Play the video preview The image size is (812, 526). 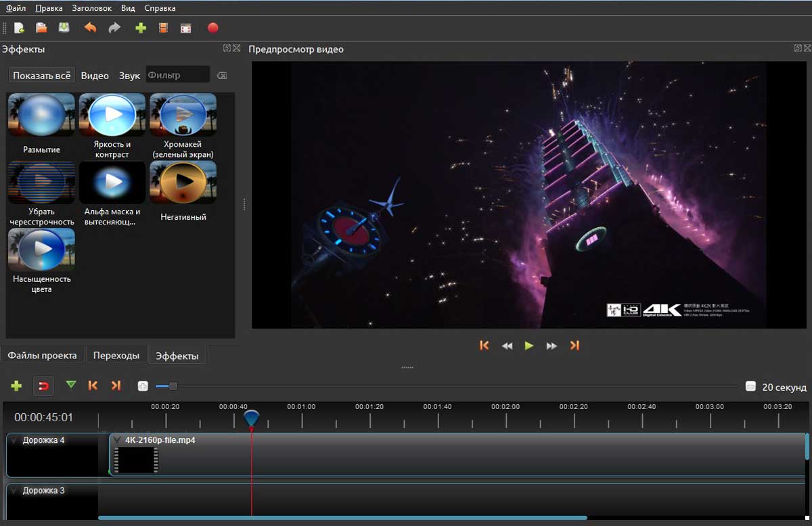coord(529,345)
